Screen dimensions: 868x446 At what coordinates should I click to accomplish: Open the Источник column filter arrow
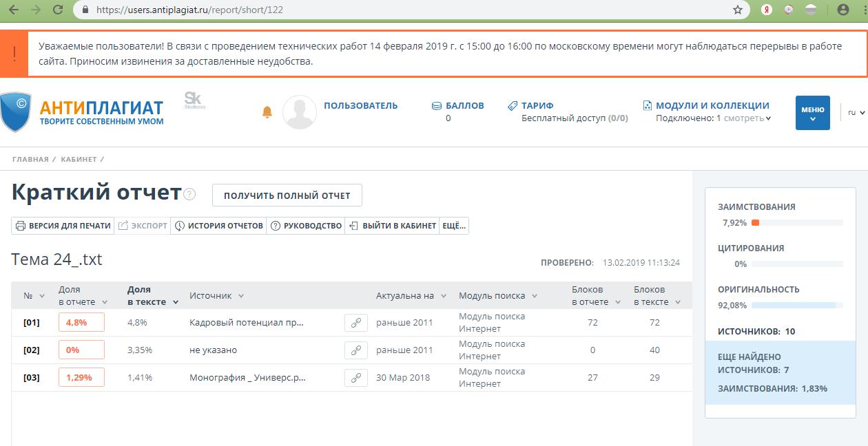[x=241, y=296]
